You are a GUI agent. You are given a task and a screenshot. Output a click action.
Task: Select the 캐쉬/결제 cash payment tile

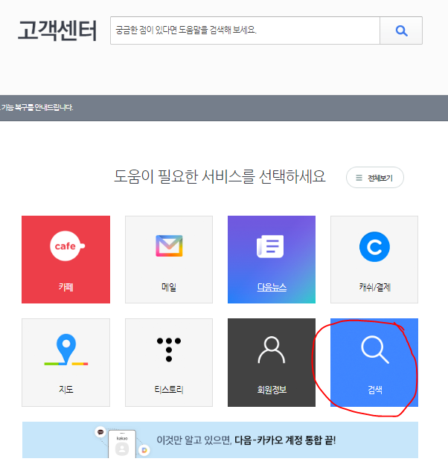[374, 260]
